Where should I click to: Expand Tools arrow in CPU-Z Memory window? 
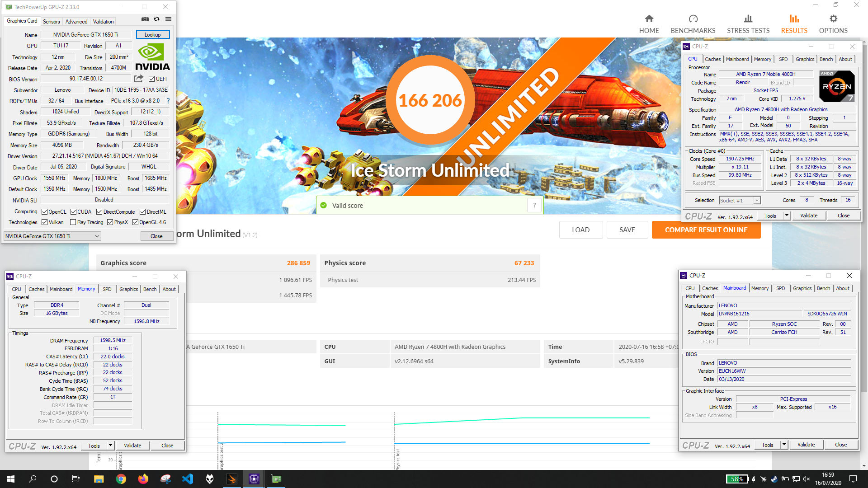110,446
